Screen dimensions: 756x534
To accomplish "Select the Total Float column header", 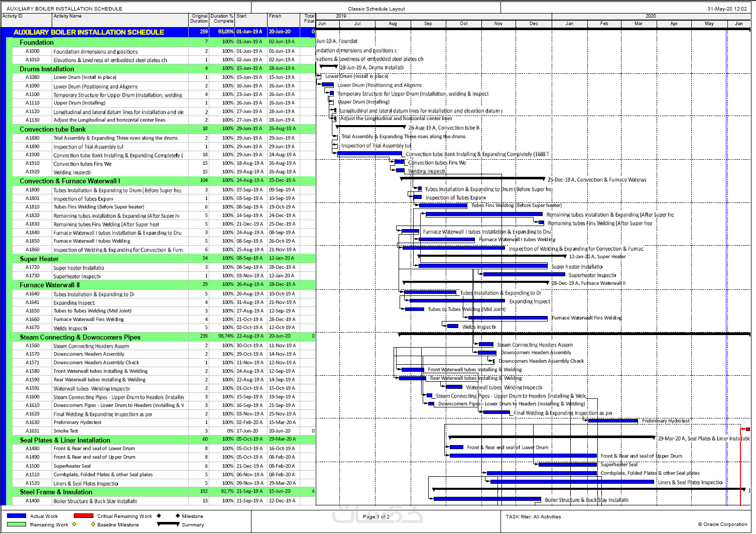I will pos(308,19).
